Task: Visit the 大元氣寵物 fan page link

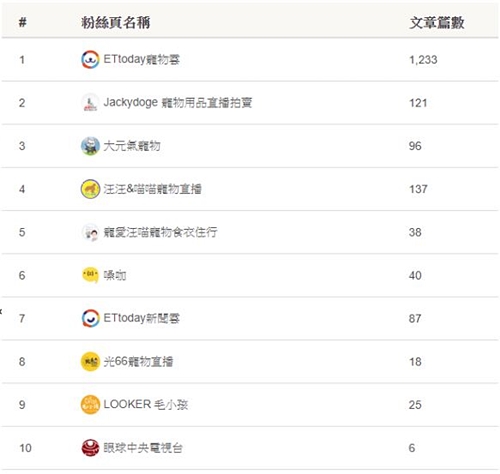Action: coord(132,146)
